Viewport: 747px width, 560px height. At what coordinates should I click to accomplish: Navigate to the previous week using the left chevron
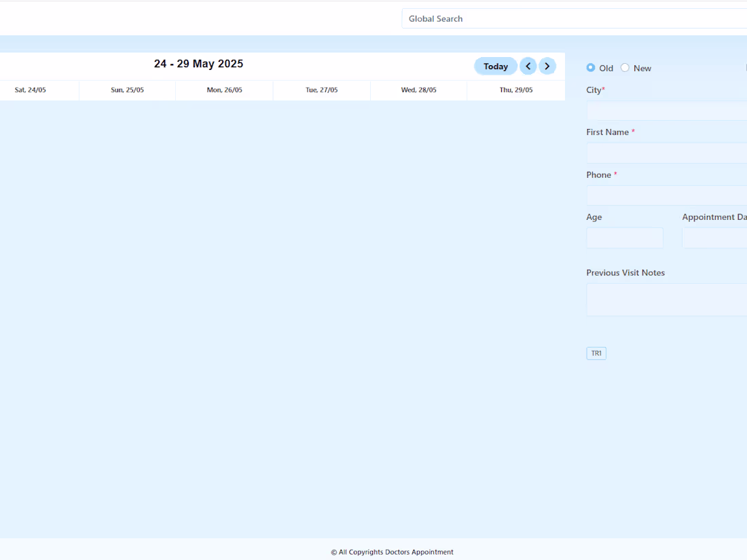coord(528,66)
